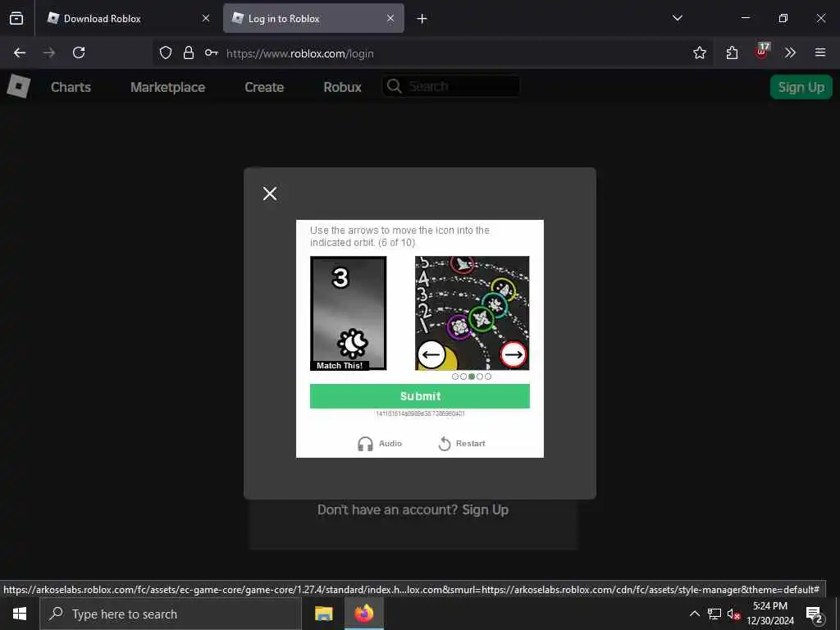Switch to Download Roblox tab

127,18
